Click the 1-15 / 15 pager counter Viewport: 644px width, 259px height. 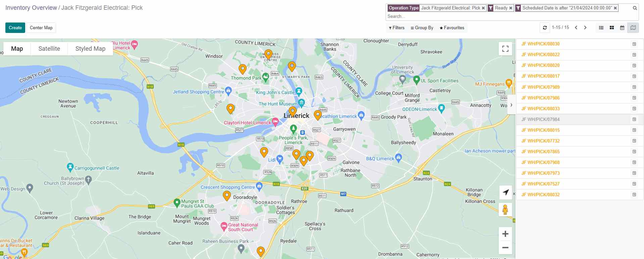click(x=560, y=28)
